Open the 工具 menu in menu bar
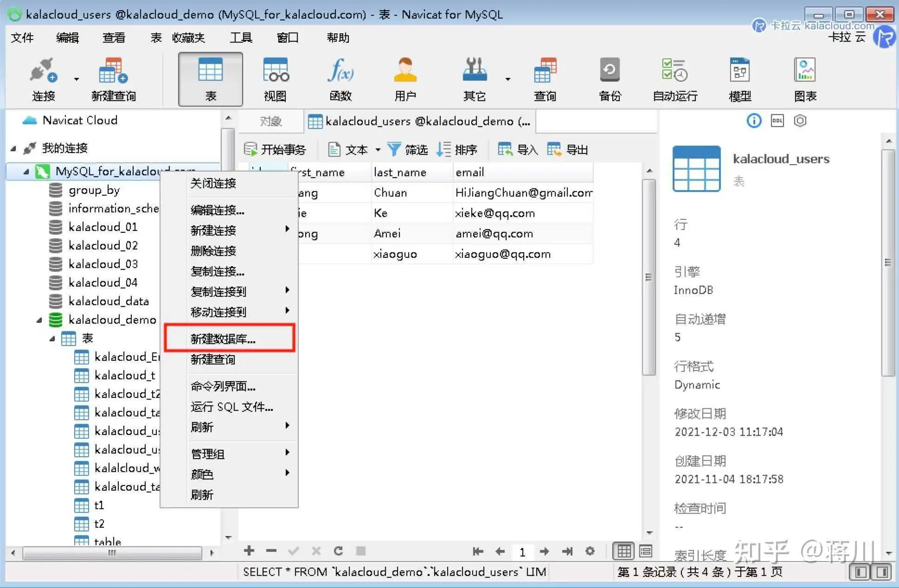Screen dimensions: 899x588 tap(241, 38)
